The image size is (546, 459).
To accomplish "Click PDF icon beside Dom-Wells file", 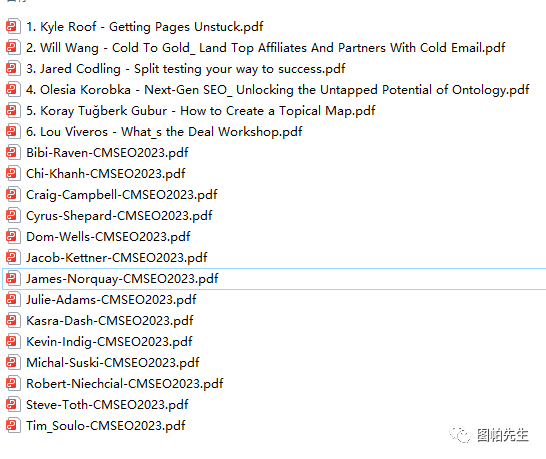I will (13, 236).
